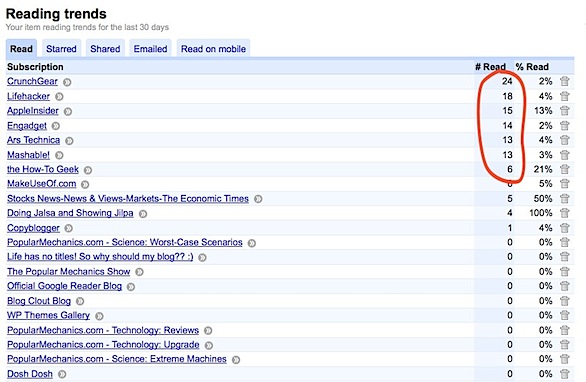Open Doing Jalsa and Showing Jilpa link
Viewport: 586px width, 382px height.
[x=70, y=213]
